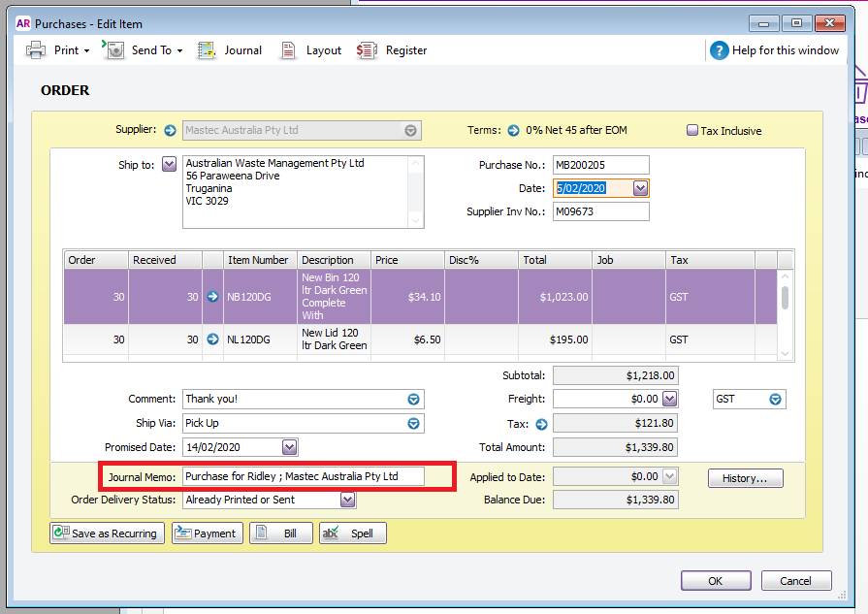Viewport: 868px width, 614px height.
Task: Open the Layout toolbar icon
Action: (x=288, y=50)
